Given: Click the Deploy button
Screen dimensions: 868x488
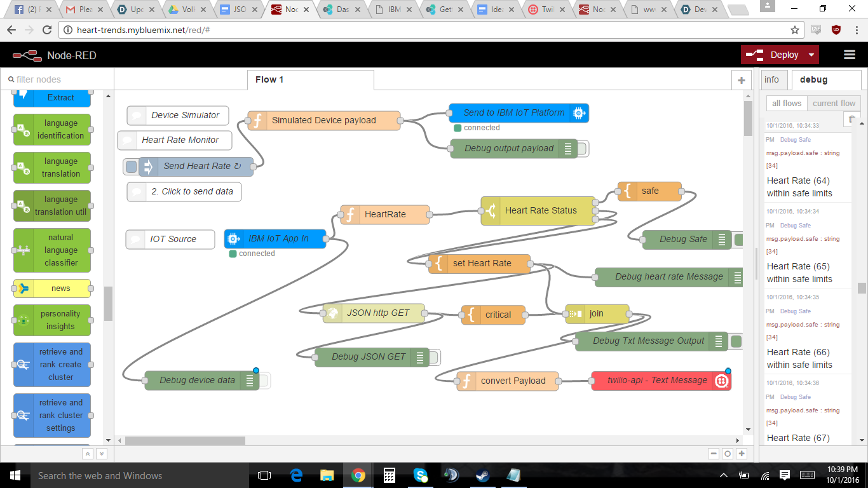Looking at the screenshot, I should point(773,55).
